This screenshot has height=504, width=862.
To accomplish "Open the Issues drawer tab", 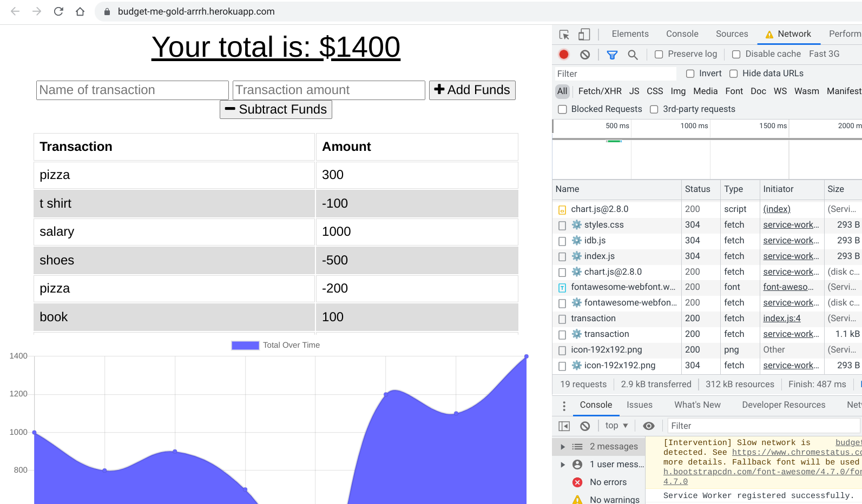I will tap(639, 404).
